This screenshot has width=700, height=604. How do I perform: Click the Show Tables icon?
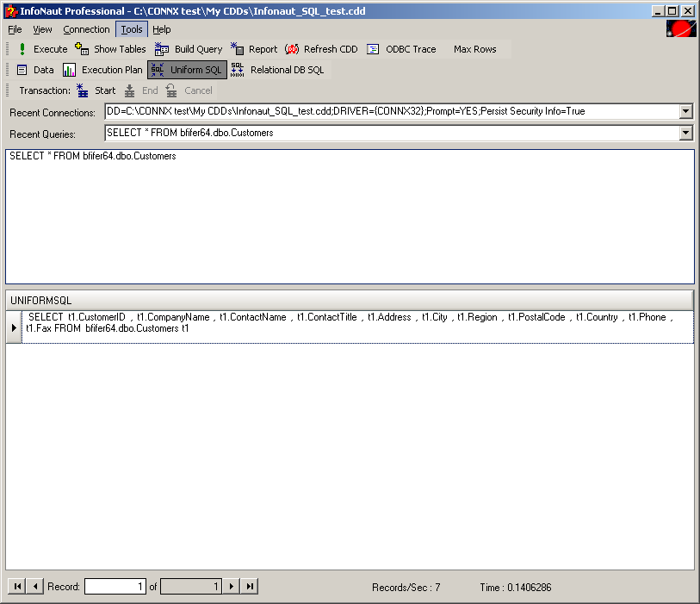[x=82, y=49]
